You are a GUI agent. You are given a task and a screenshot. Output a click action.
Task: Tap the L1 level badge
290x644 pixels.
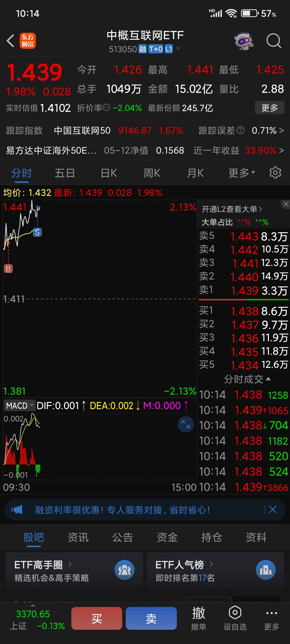[x=169, y=49]
